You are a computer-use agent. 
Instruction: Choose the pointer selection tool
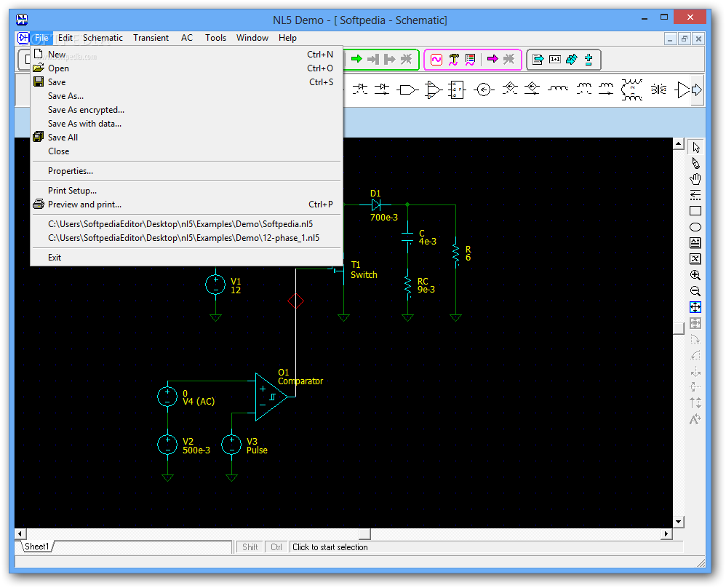click(x=695, y=147)
